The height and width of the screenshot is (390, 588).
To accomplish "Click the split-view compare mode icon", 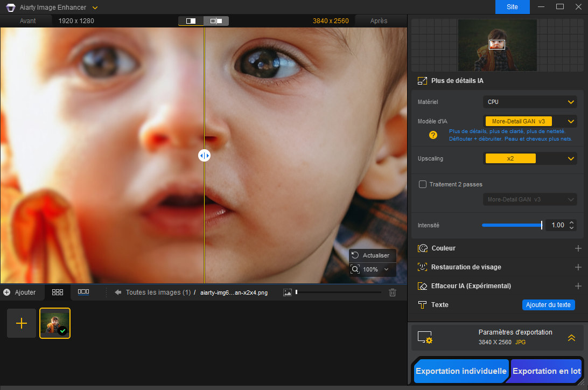I will coord(191,21).
